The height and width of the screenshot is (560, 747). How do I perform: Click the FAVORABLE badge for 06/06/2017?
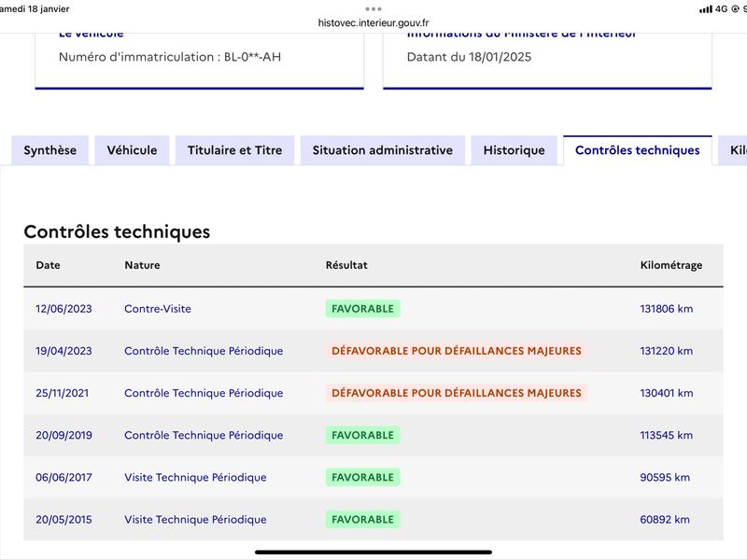click(x=362, y=478)
